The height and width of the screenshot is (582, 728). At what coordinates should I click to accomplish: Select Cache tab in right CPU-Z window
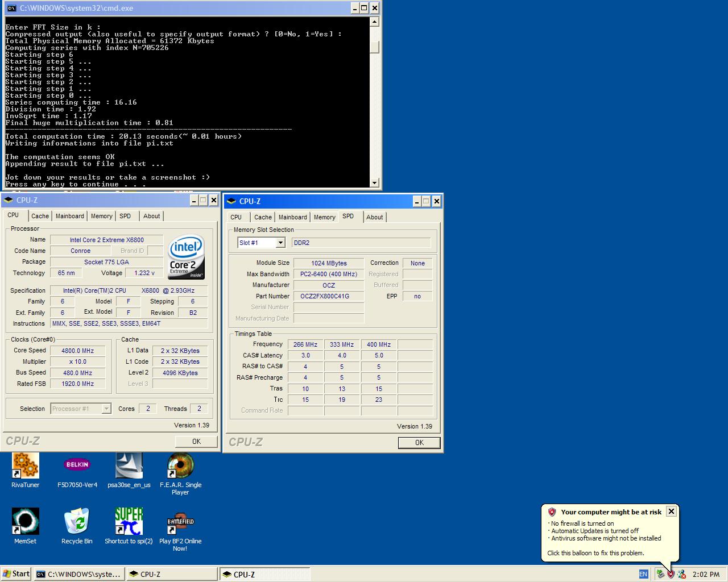click(x=263, y=217)
